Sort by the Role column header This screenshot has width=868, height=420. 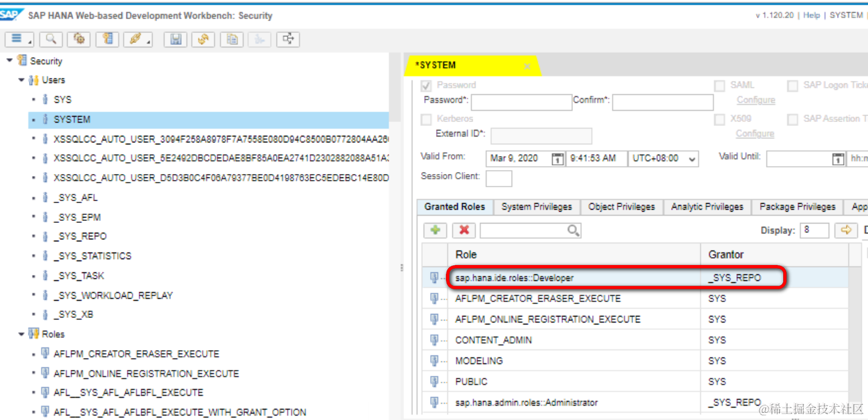tap(574, 254)
